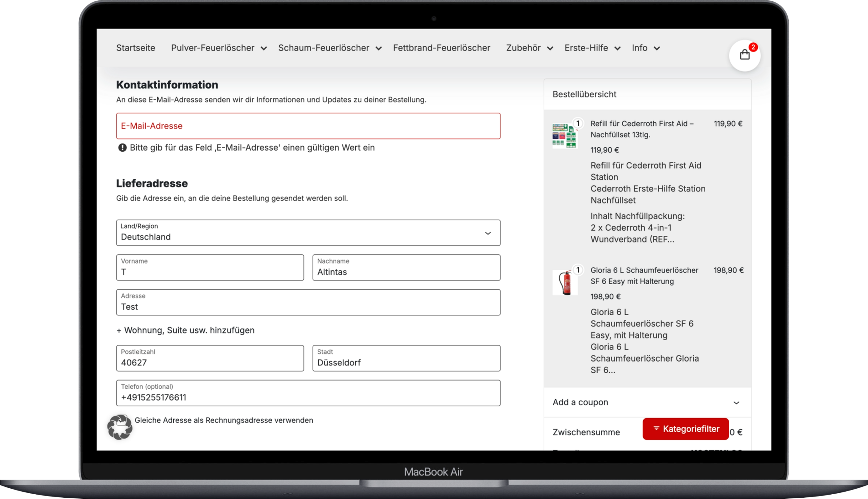Click the Gloria fire extinguisher thumbnail

(565, 282)
